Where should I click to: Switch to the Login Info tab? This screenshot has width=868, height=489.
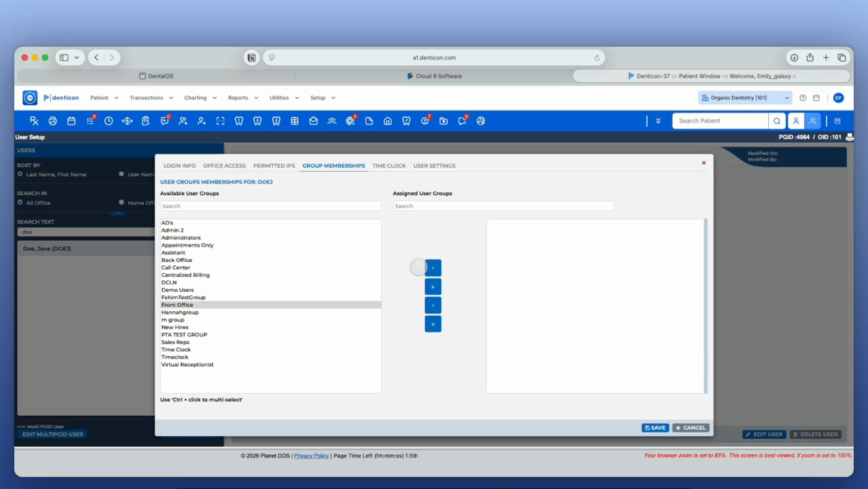pos(180,166)
